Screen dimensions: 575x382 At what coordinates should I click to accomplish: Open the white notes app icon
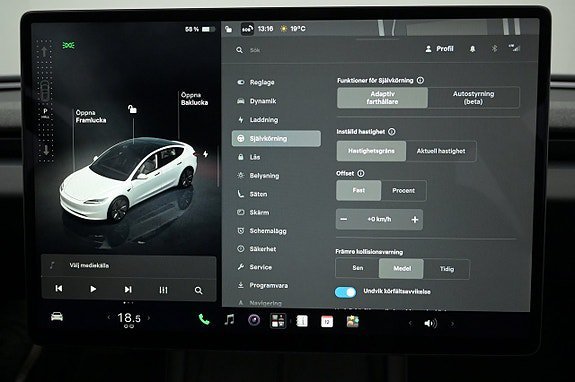point(302,322)
